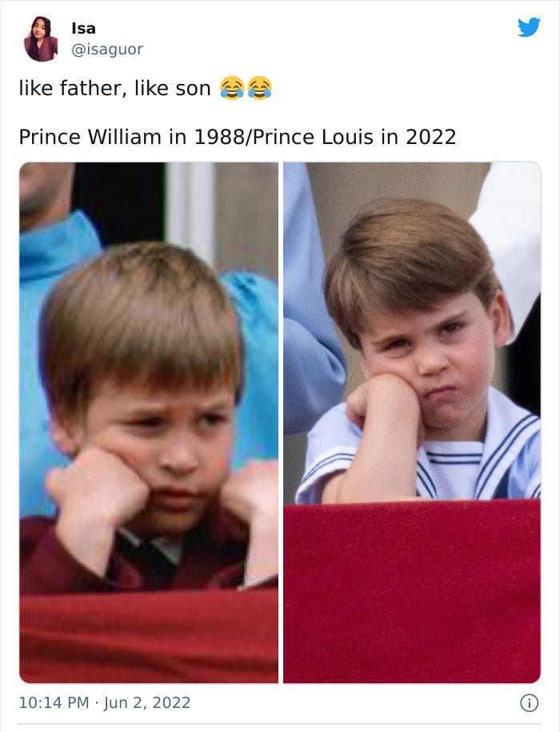
Task: Open the left photo with maroon sweater
Action: (x=149, y=422)
